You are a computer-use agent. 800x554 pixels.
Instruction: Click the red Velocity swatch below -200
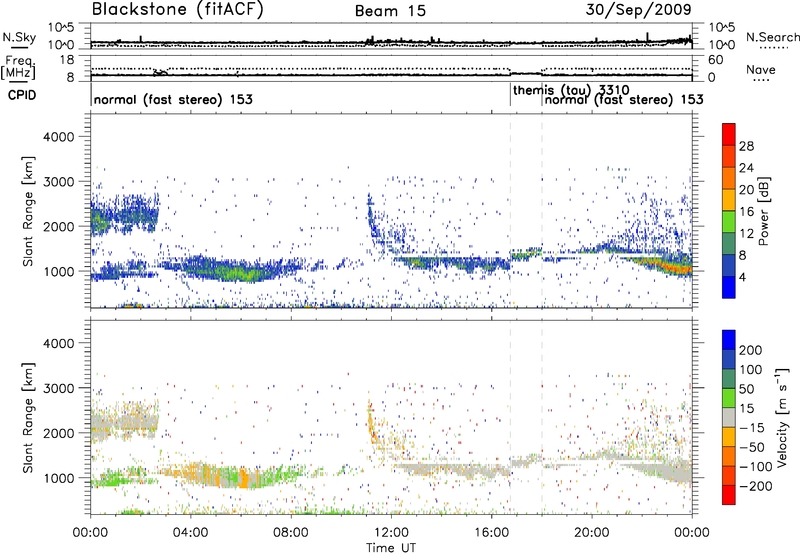[729, 495]
